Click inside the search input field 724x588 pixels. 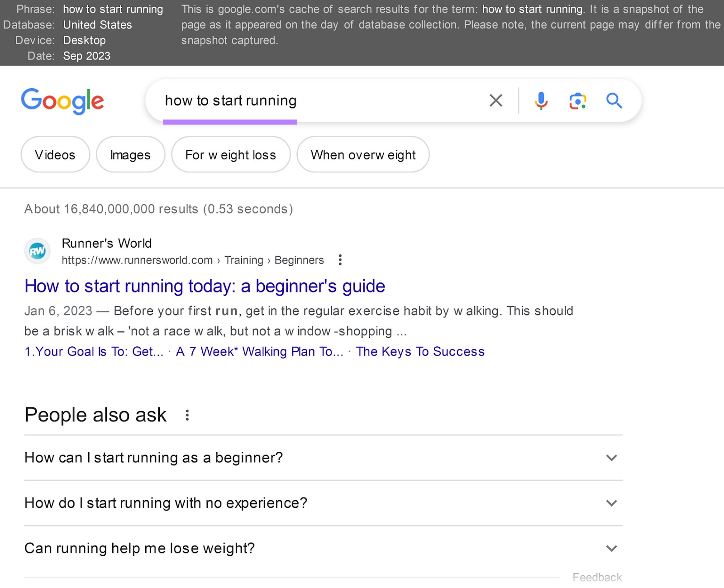[x=317, y=100]
